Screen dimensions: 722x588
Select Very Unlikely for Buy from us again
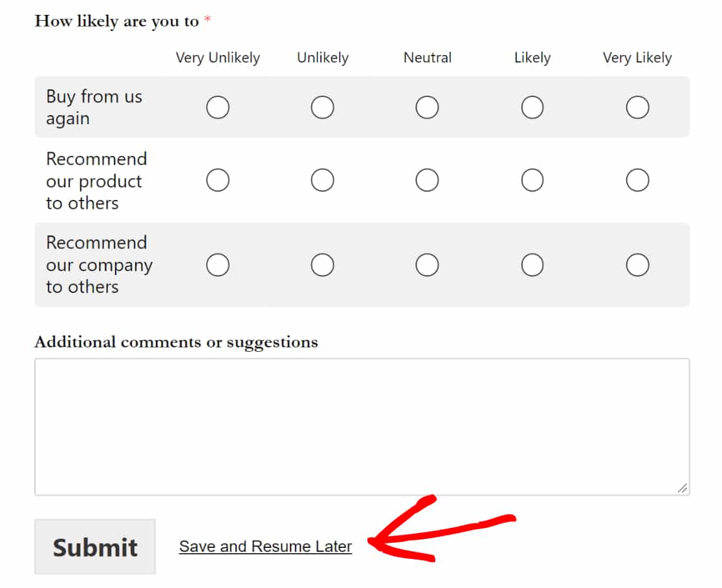[218, 107]
